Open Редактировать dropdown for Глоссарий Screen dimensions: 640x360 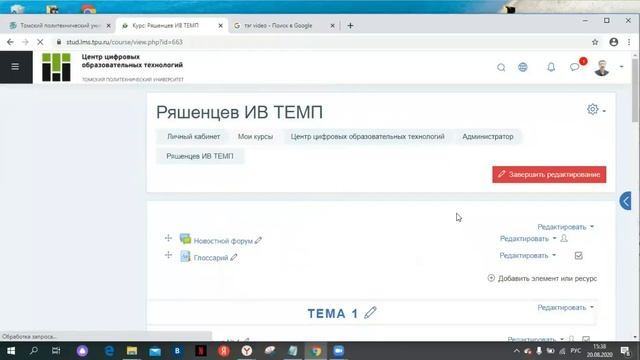pyautogui.click(x=528, y=255)
